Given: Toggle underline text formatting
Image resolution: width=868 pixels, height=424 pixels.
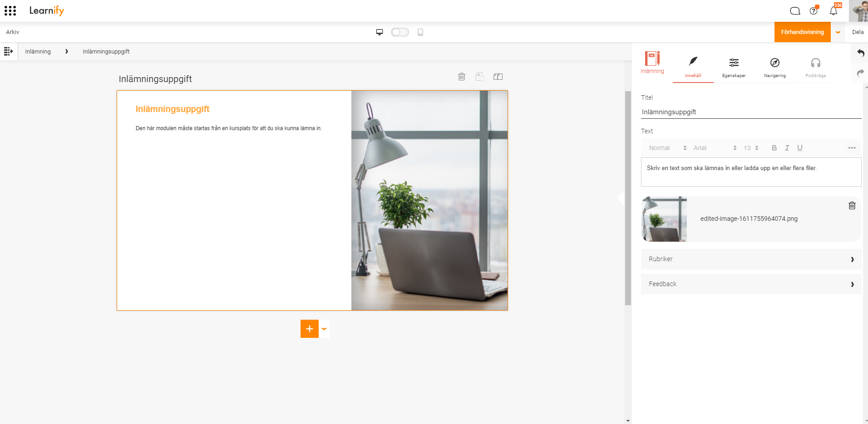Looking at the screenshot, I should [x=800, y=148].
